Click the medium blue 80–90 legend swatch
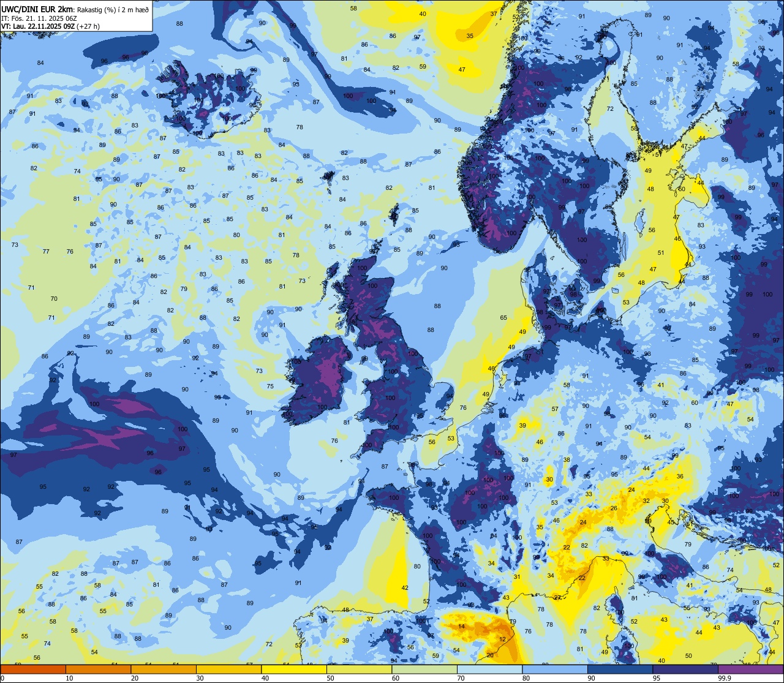This screenshot has height=683, width=784. click(x=555, y=670)
